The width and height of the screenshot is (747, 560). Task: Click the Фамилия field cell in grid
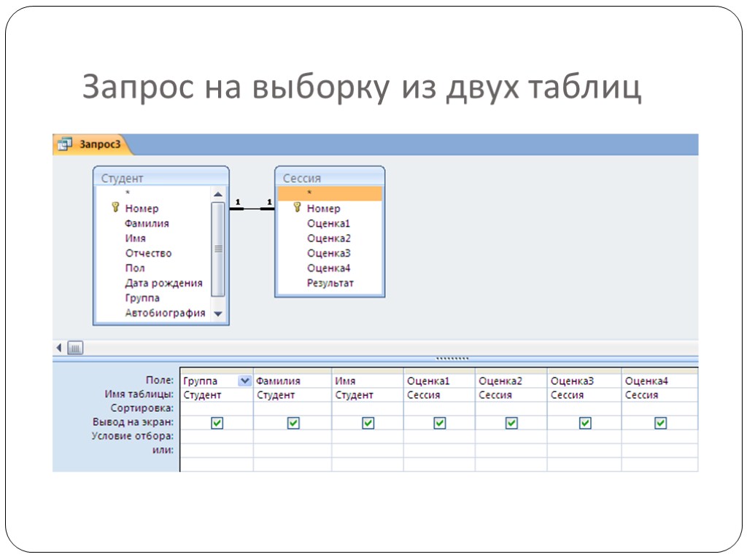(293, 381)
